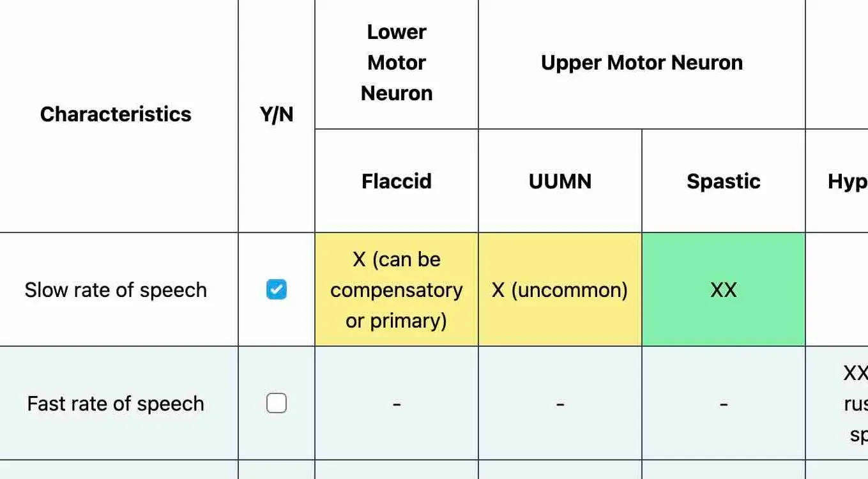Image resolution: width=868 pixels, height=479 pixels.
Task: Click the Slow rate of speech row label
Action: pos(116,290)
